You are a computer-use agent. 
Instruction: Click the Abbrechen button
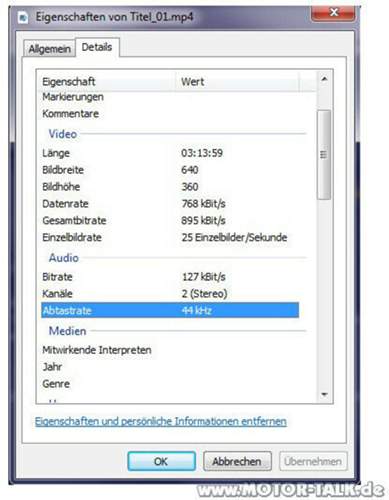click(237, 461)
